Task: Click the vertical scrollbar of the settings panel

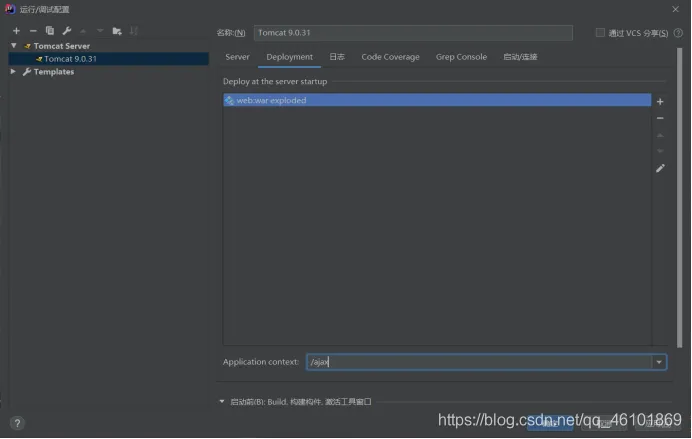Action: (679, 198)
